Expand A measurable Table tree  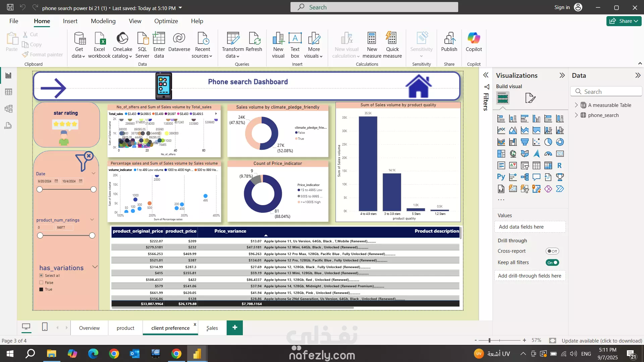point(576,105)
